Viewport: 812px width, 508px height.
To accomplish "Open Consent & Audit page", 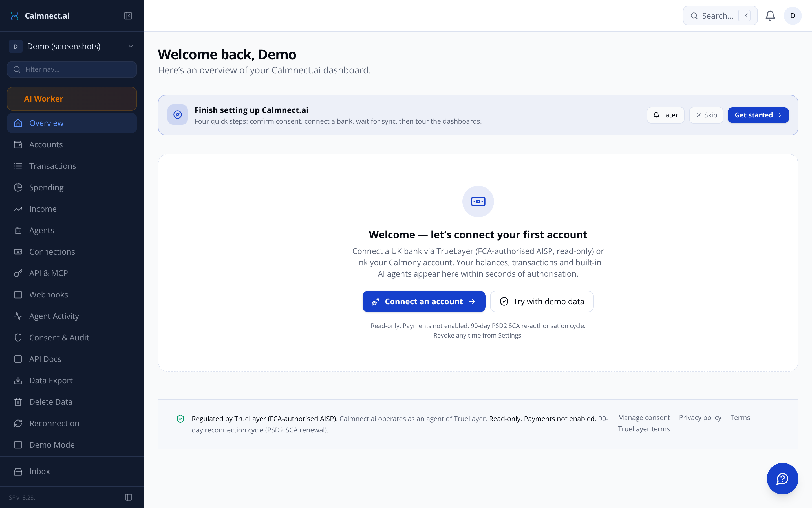I will (72, 338).
